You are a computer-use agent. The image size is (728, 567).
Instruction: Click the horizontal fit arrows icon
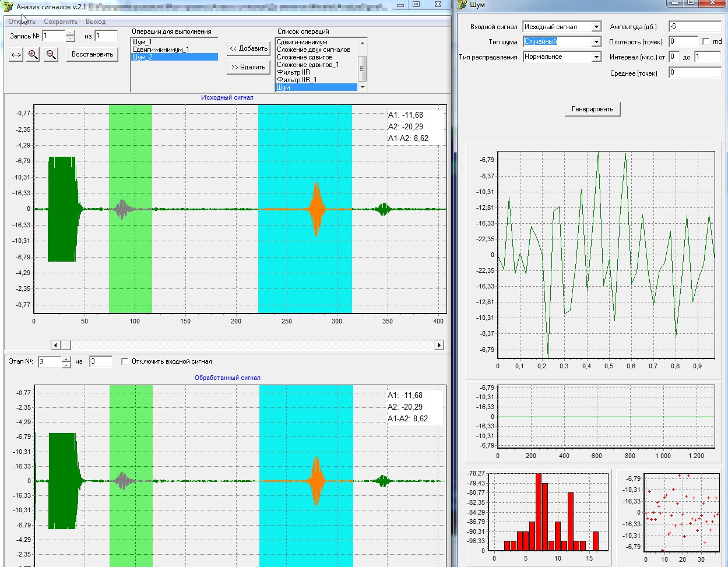(16, 55)
